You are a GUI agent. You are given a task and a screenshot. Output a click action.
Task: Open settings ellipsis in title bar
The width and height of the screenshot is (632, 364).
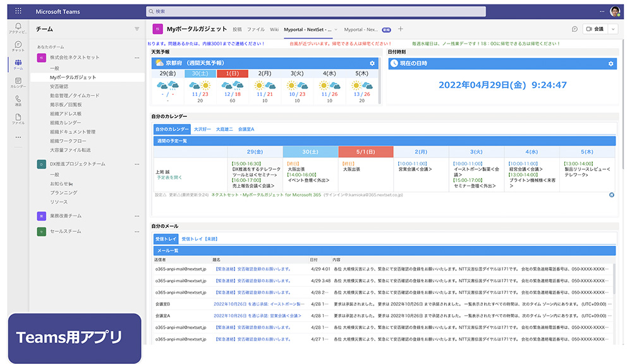click(x=602, y=11)
